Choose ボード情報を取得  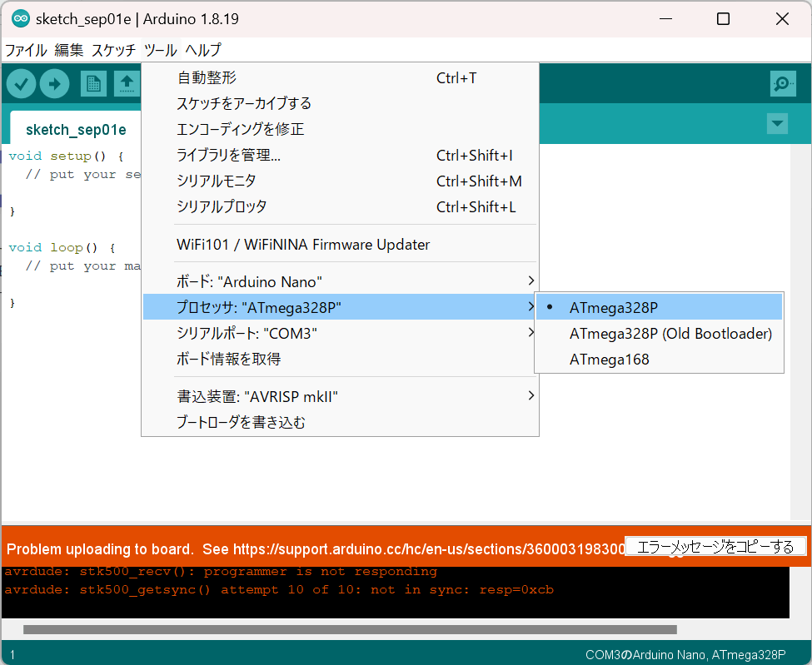[340, 359]
